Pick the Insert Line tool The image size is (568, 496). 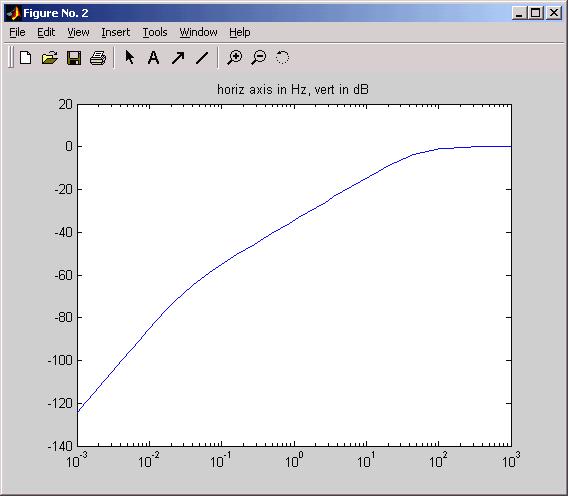(202, 58)
